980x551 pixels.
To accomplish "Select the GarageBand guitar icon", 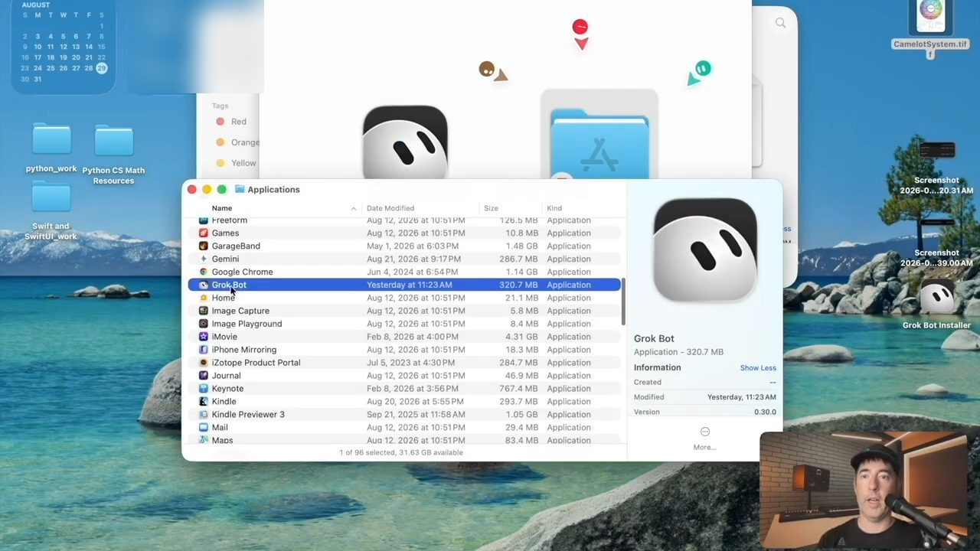I will click(x=203, y=246).
